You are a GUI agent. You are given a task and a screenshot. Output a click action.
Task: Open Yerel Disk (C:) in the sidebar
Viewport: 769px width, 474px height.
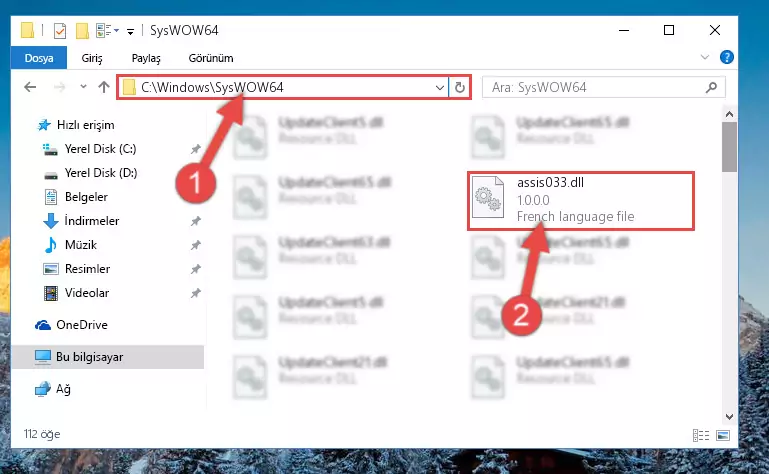pyautogui.click(x=101, y=149)
